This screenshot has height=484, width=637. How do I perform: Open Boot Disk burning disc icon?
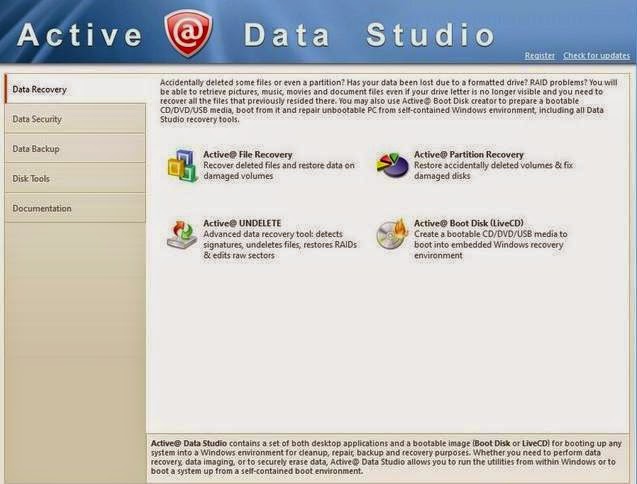coord(392,233)
